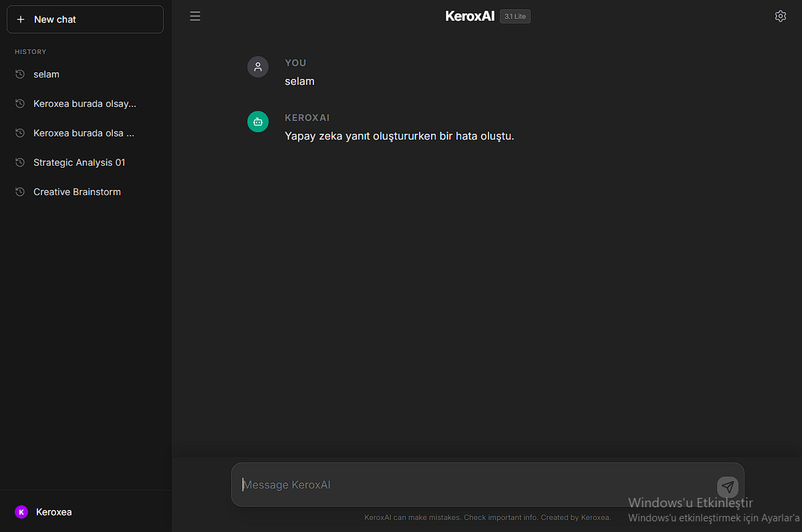The height and width of the screenshot is (532, 802).
Task: Click the history icon beside Keroxea burada olsay...
Action: [x=20, y=104]
